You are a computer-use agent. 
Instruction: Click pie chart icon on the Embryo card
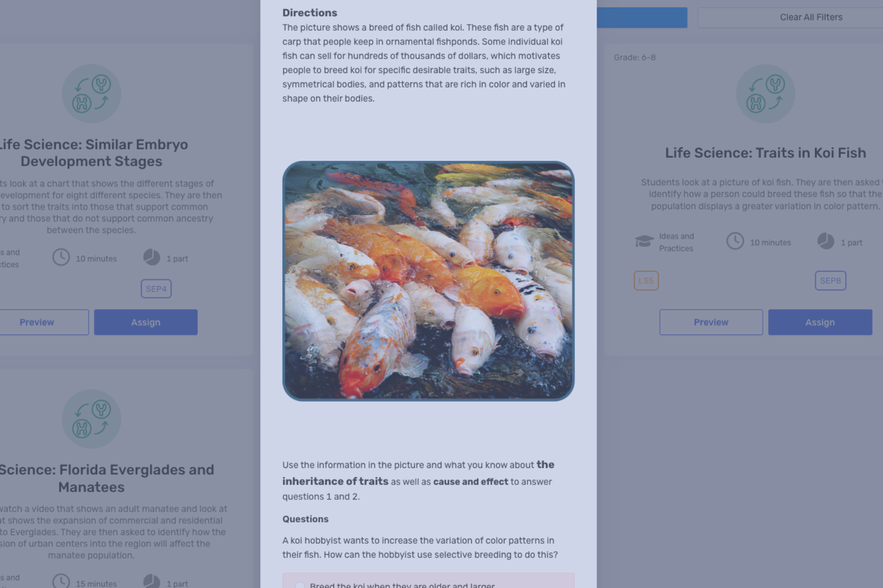pyautogui.click(x=151, y=257)
